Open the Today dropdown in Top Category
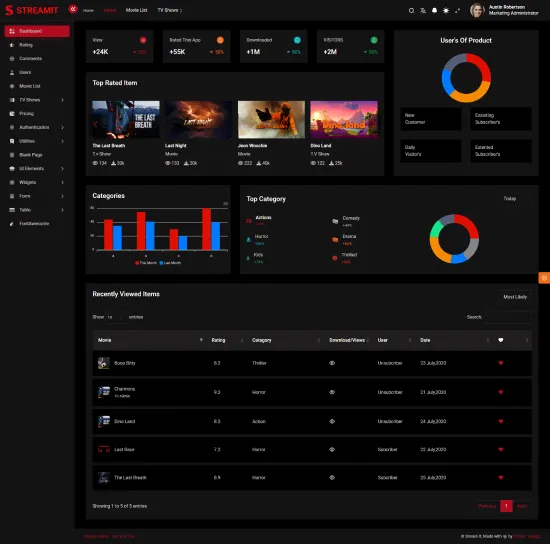This screenshot has width=550, height=544. pos(515,199)
